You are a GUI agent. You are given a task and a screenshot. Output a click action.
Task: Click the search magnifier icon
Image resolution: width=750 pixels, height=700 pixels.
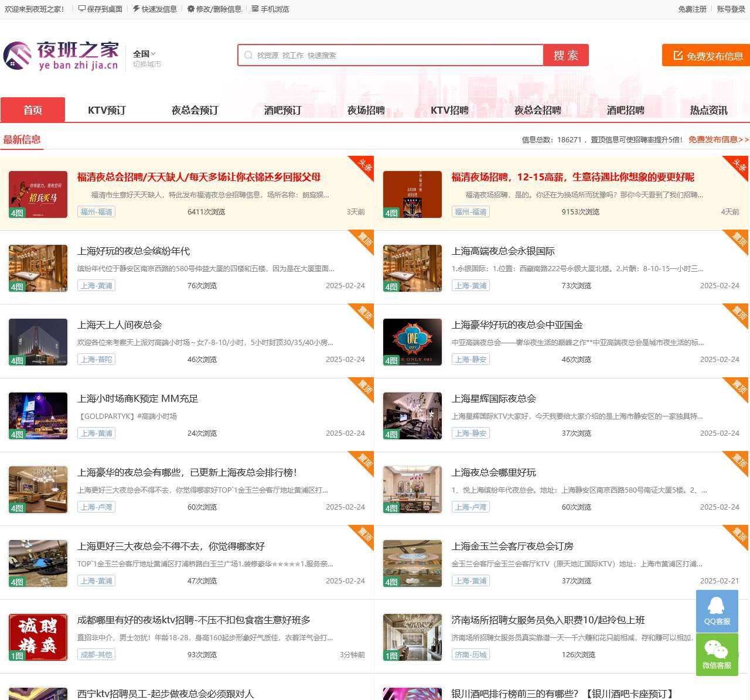pyautogui.click(x=248, y=55)
